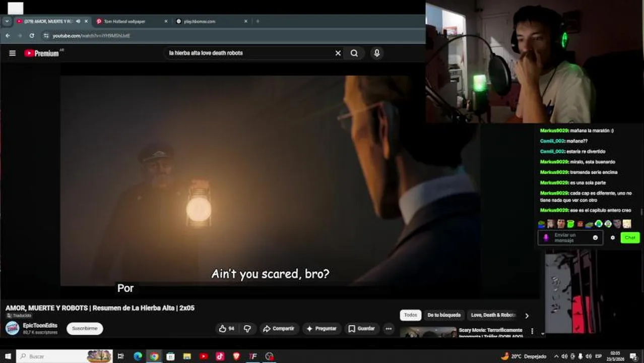Open the YouTube app on the taskbar
644x363 pixels.
pos(204,356)
